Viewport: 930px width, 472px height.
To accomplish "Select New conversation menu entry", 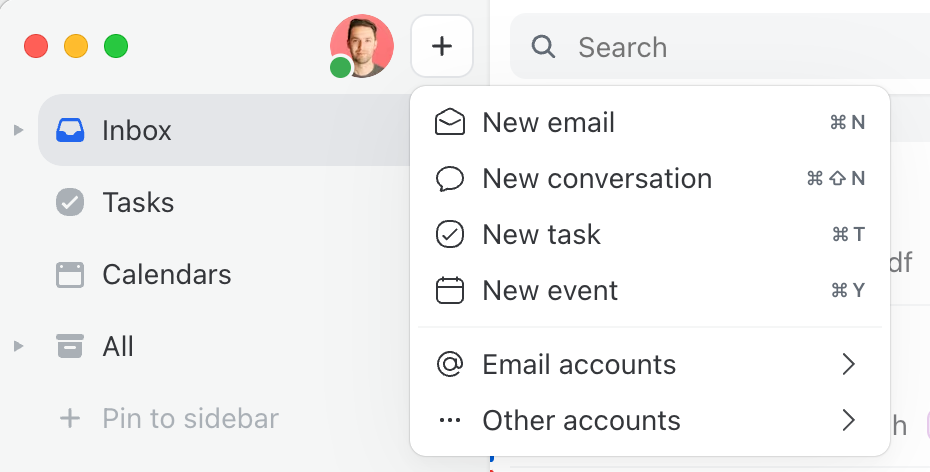I will tap(597, 179).
